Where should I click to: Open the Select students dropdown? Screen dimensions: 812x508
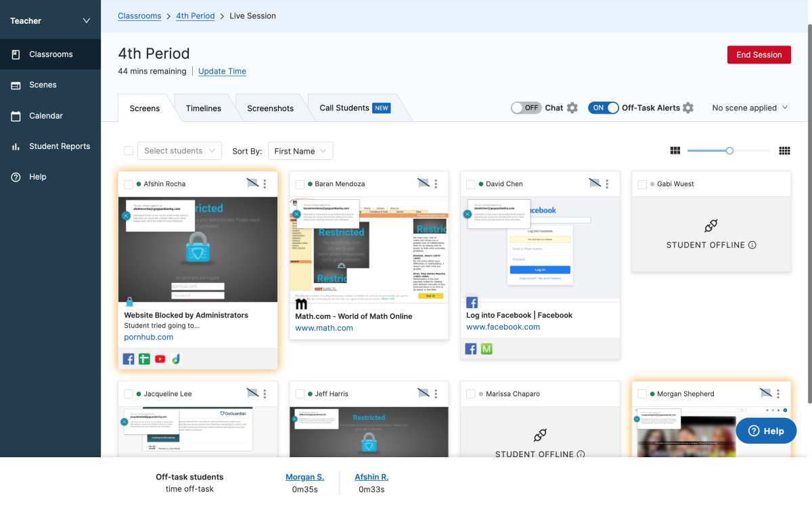pyautogui.click(x=179, y=150)
